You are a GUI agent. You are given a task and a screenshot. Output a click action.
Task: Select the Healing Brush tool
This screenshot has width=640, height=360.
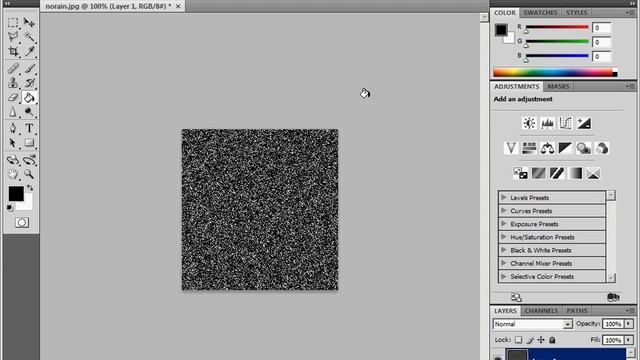tap(13, 68)
